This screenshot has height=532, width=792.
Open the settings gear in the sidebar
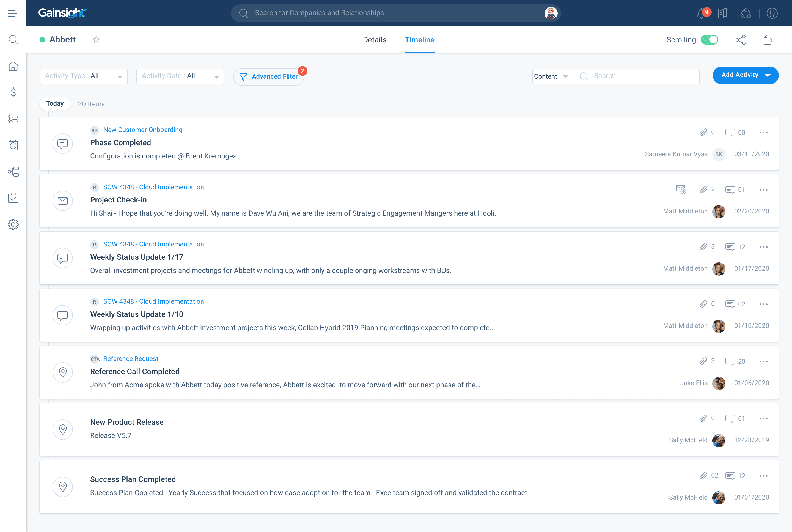coord(13,224)
